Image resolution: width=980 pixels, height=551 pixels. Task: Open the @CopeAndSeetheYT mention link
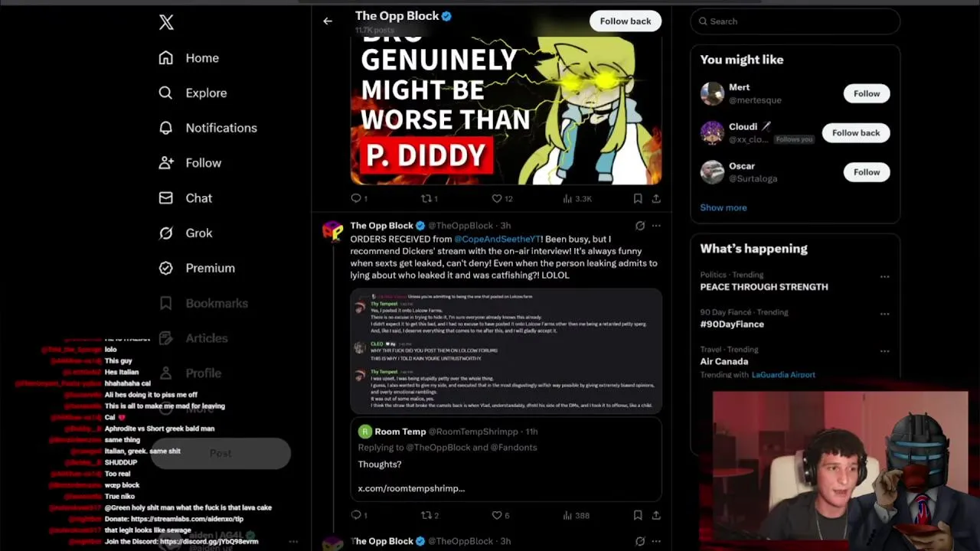point(497,239)
